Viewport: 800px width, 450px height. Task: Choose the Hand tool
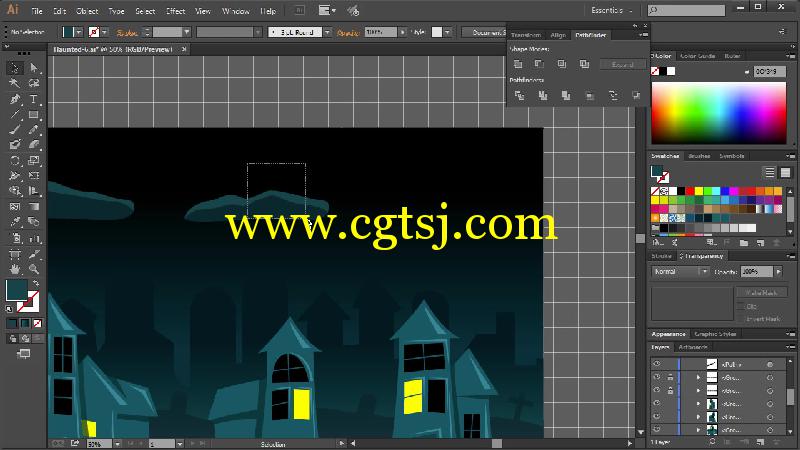(15, 269)
